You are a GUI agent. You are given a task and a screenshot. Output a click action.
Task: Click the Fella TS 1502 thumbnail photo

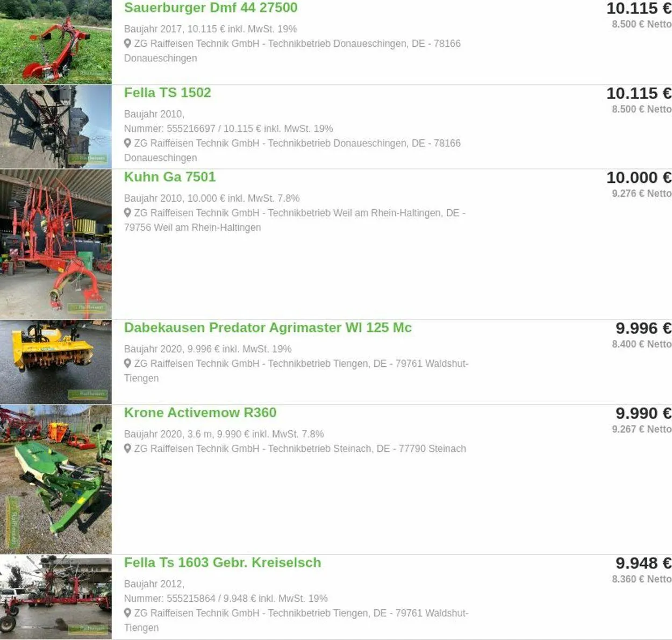click(56, 127)
